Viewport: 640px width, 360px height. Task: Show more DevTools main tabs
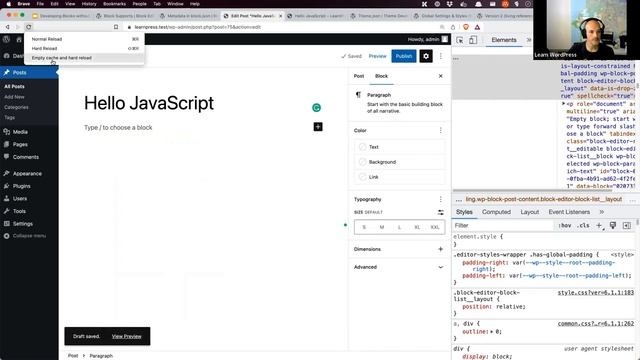(x=529, y=40)
